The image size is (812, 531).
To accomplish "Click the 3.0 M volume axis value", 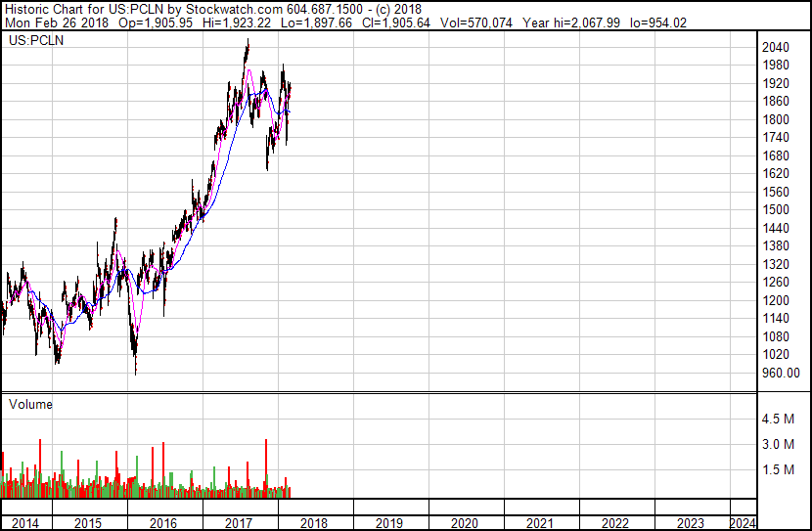I will pos(778,444).
